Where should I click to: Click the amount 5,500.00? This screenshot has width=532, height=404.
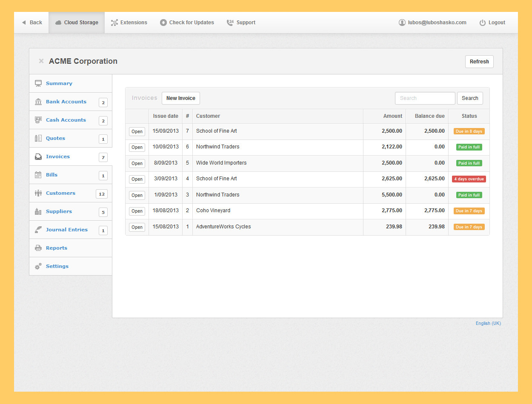click(x=392, y=195)
